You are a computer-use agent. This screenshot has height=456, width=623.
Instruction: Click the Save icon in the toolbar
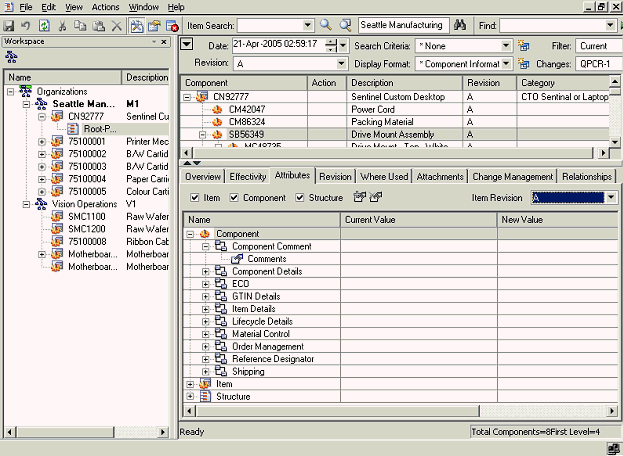(10, 24)
